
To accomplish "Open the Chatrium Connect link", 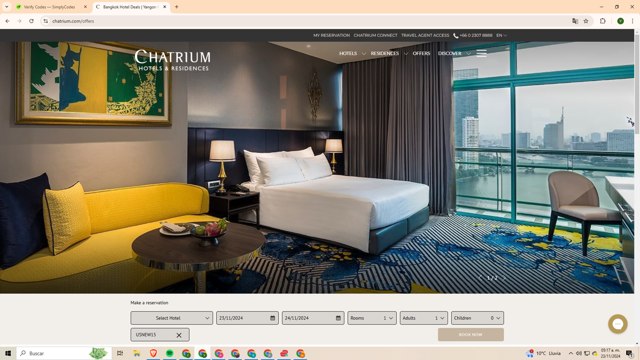I will 375,36.
